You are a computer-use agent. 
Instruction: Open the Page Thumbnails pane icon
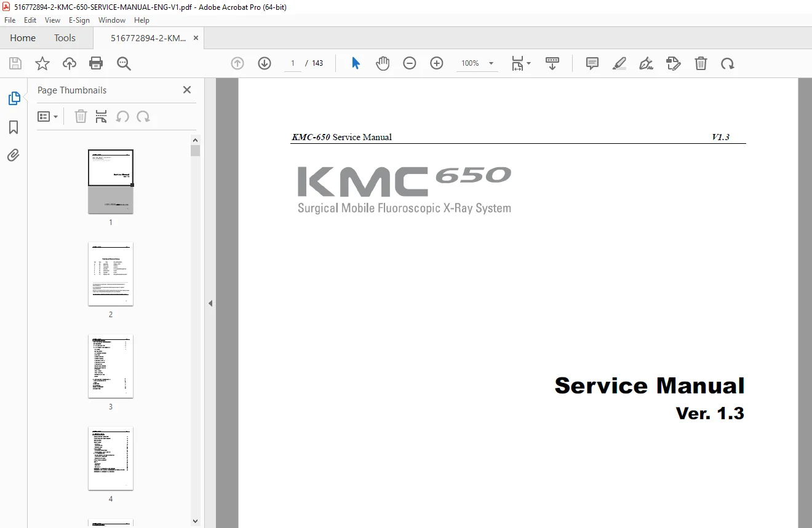point(14,98)
